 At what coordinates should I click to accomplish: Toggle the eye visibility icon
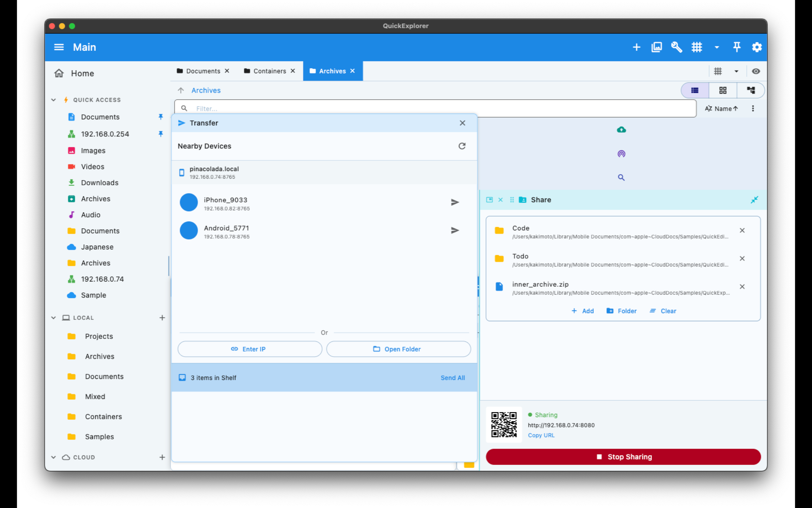[x=756, y=71]
